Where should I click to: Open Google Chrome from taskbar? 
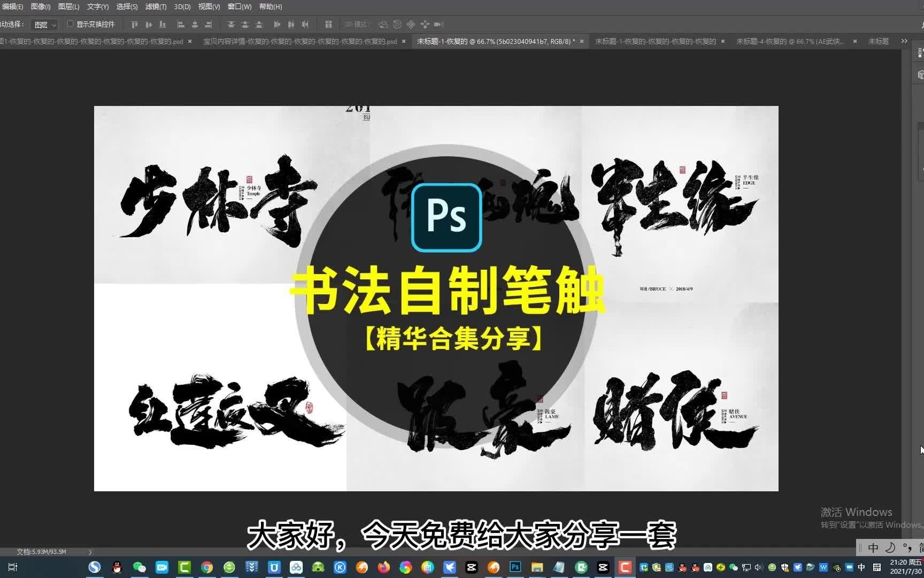[x=206, y=567]
